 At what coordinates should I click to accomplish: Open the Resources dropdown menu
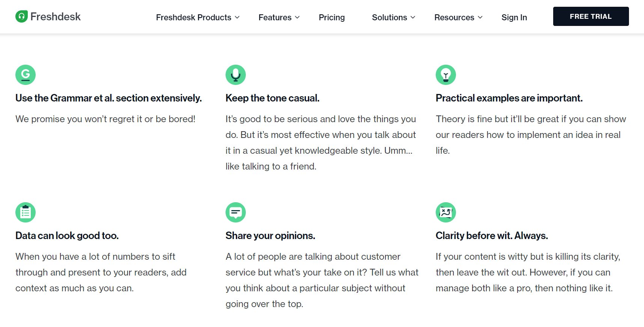pos(458,17)
